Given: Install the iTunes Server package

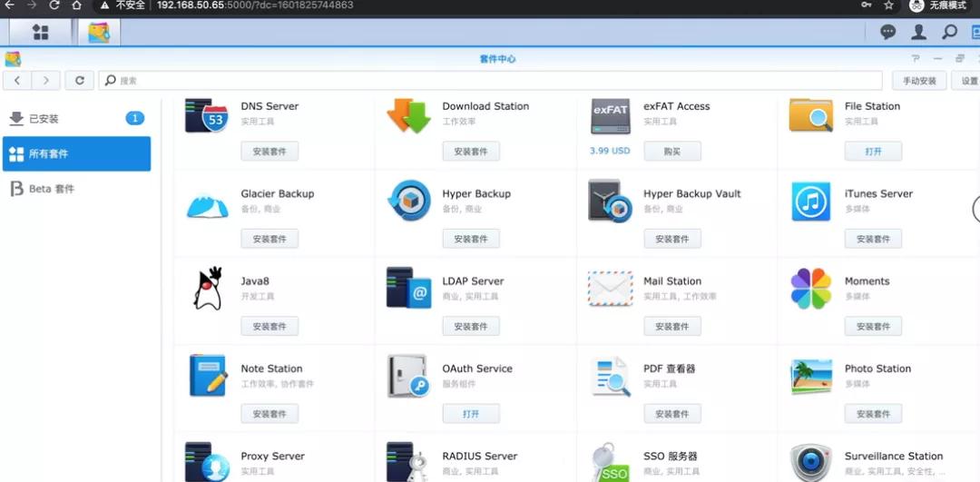Looking at the screenshot, I should (x=873, y=239).
